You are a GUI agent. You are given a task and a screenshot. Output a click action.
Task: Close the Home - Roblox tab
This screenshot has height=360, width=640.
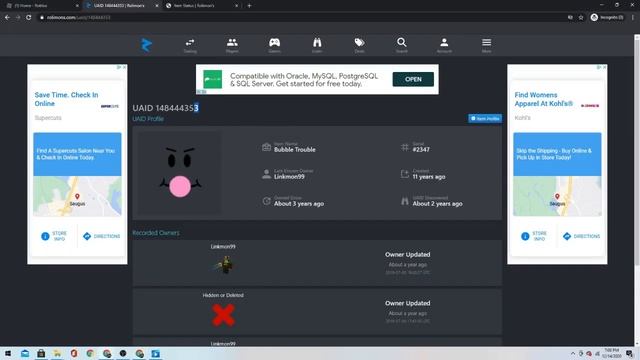click(x=77, y=6)
